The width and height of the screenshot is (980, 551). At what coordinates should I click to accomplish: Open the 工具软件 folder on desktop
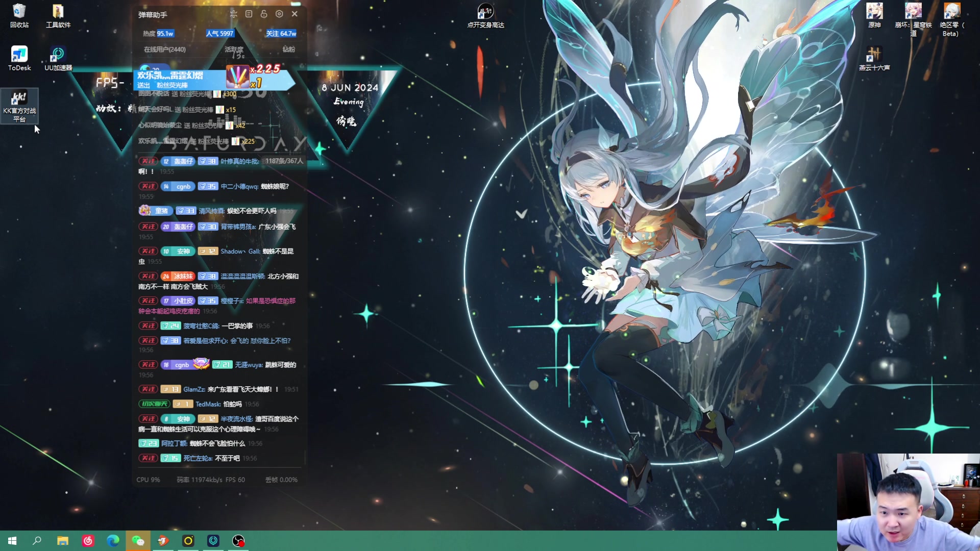[58, 16]
